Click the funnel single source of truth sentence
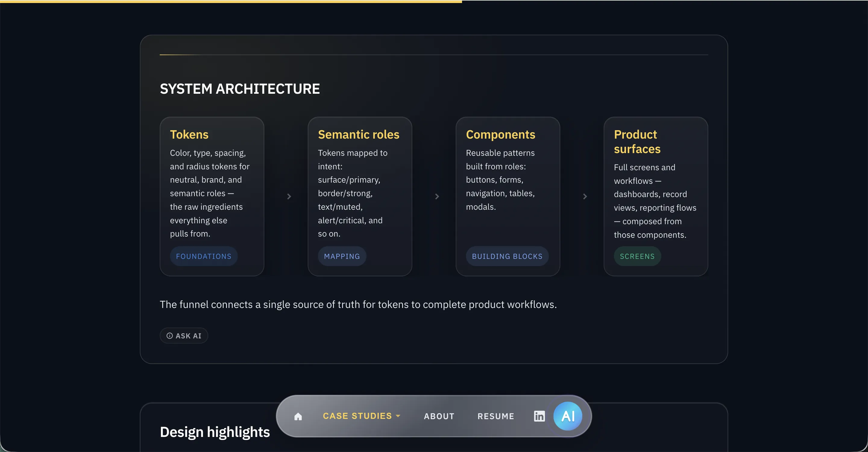The image size is (868, 452). 358,304
